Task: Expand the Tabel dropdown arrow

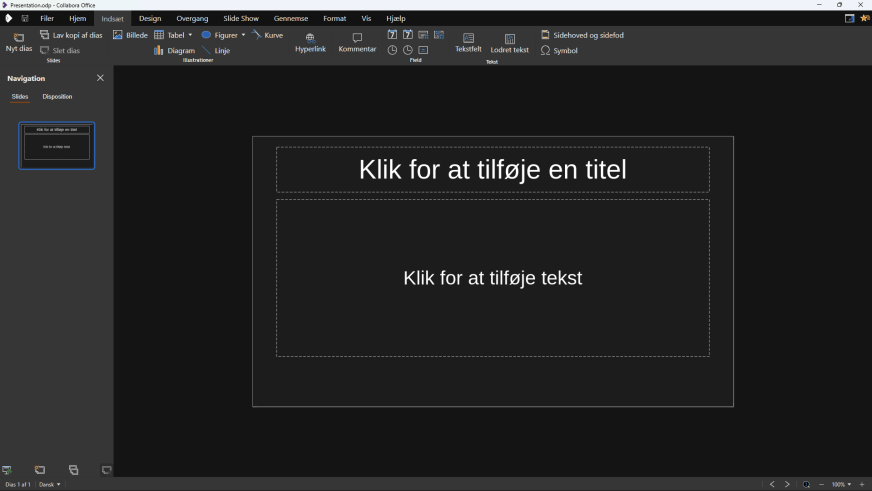Action: coord(190,35)
